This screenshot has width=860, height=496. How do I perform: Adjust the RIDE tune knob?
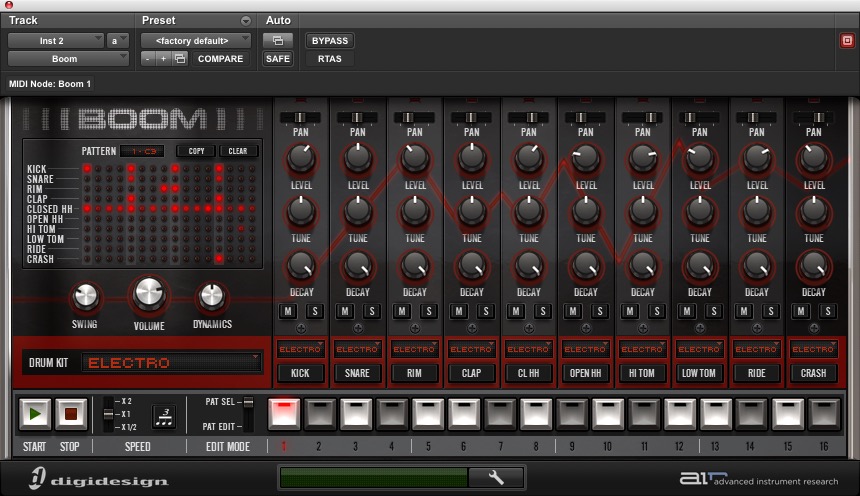tap(757, 212)
